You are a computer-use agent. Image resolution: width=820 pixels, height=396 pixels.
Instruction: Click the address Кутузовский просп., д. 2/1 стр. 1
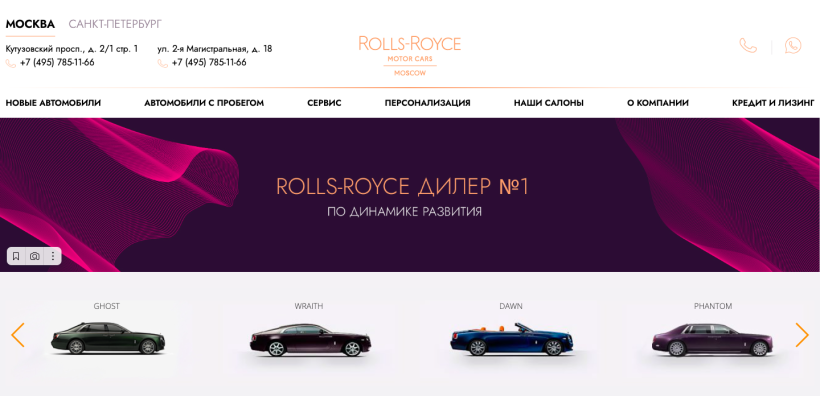72,49
